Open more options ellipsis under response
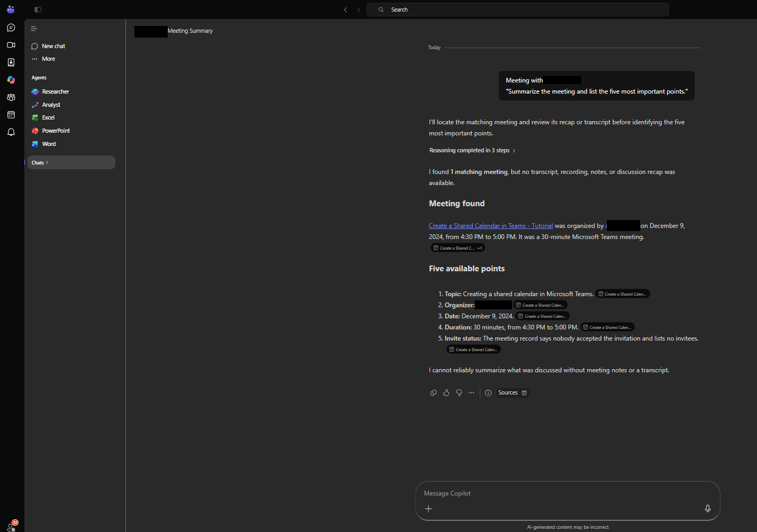757x532 pixels. tap(471, 392)
